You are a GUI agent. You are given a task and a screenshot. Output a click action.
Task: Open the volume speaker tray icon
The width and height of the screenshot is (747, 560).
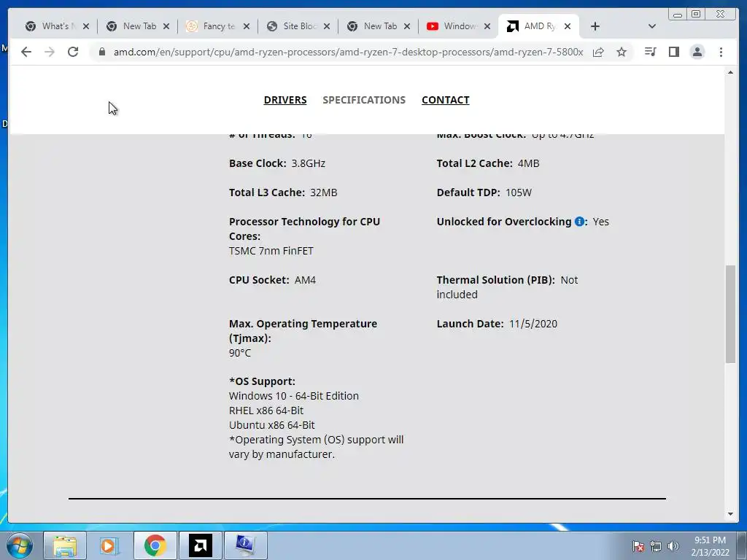673,546
